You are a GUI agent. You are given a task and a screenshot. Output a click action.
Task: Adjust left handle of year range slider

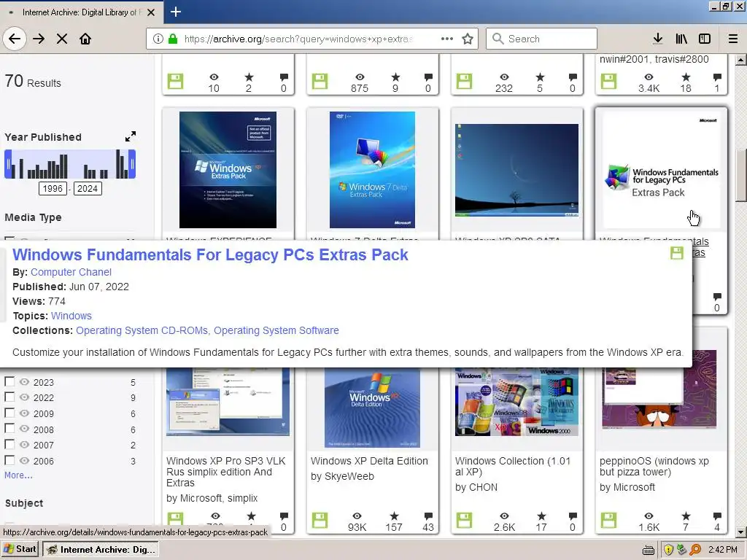[x=8, y=164]
